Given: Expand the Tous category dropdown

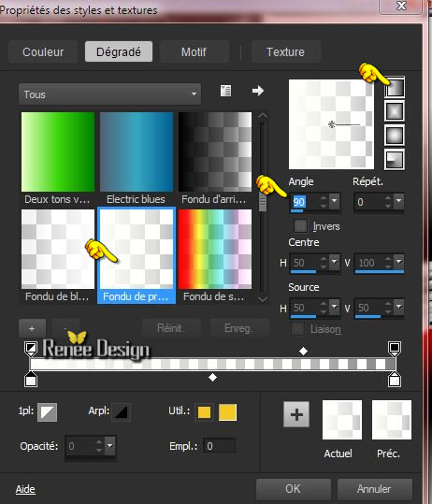Looking at the screenshot, I should pyautogui.click(x=110, y=94).
